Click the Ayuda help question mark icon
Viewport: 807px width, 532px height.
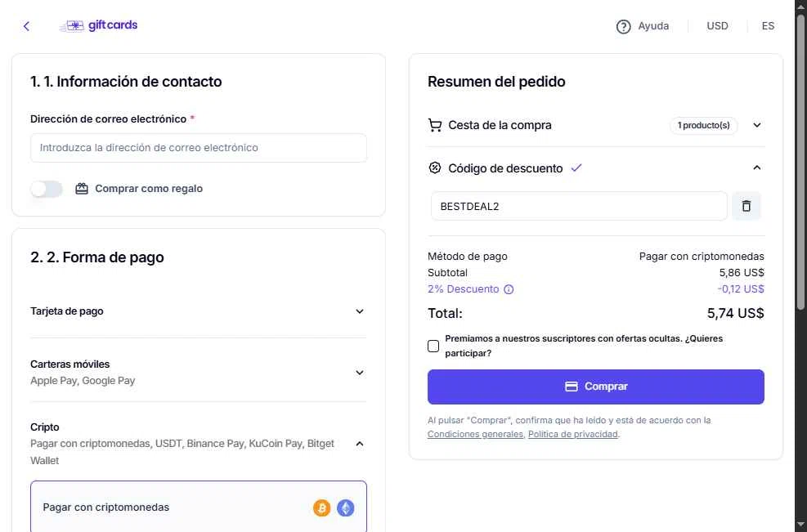pyautogui.click(x=623, y=26)
